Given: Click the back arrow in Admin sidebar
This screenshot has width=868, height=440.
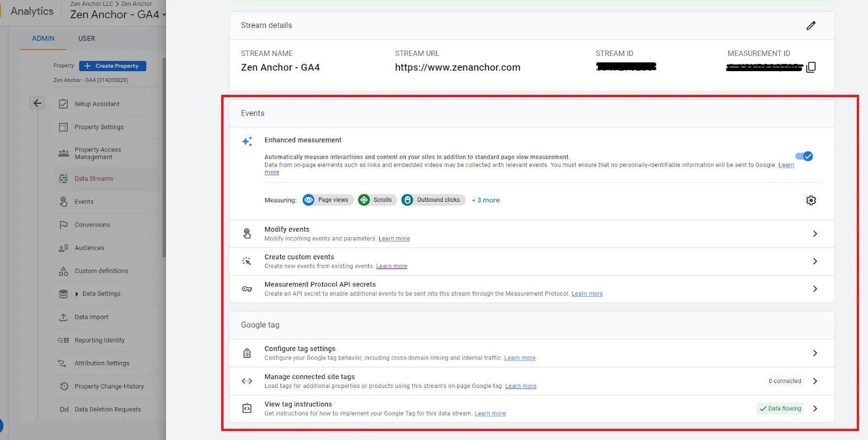Looking at the screenshot, I should coord(37,103).
